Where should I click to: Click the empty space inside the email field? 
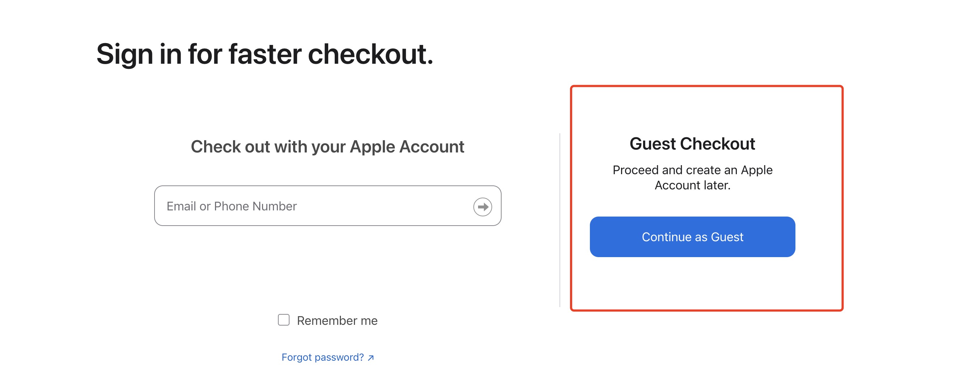[x=384, y=206]
